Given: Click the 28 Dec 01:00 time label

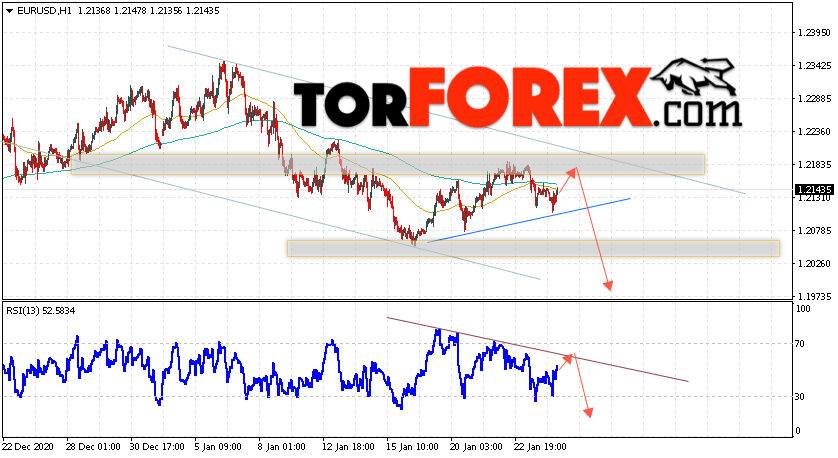Looking at the screenshot, I should pyautogui.click(x=92, y=446).
